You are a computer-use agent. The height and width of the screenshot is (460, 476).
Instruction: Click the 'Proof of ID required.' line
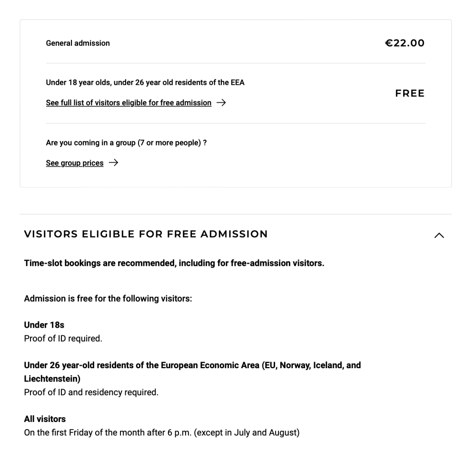[x=63, y=339]
